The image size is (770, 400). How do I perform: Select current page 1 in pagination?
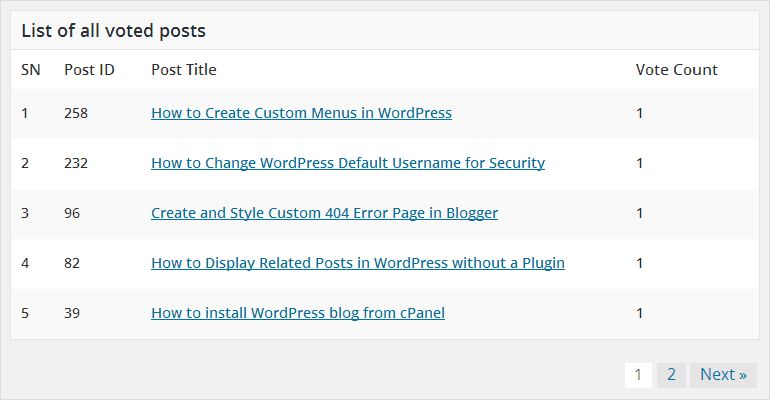pyautogui.click(x=638, y=375)
